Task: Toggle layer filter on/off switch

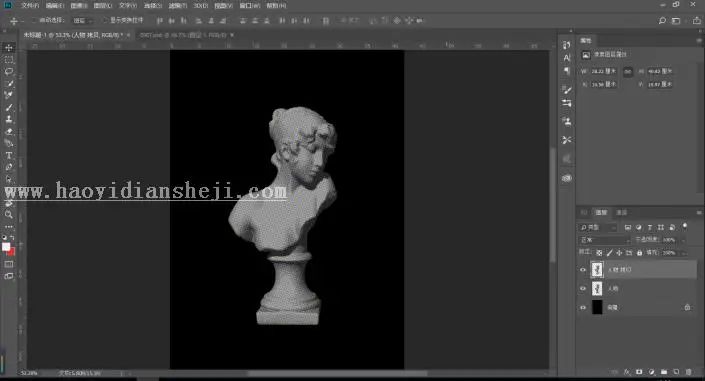Action: pos(685,225)
